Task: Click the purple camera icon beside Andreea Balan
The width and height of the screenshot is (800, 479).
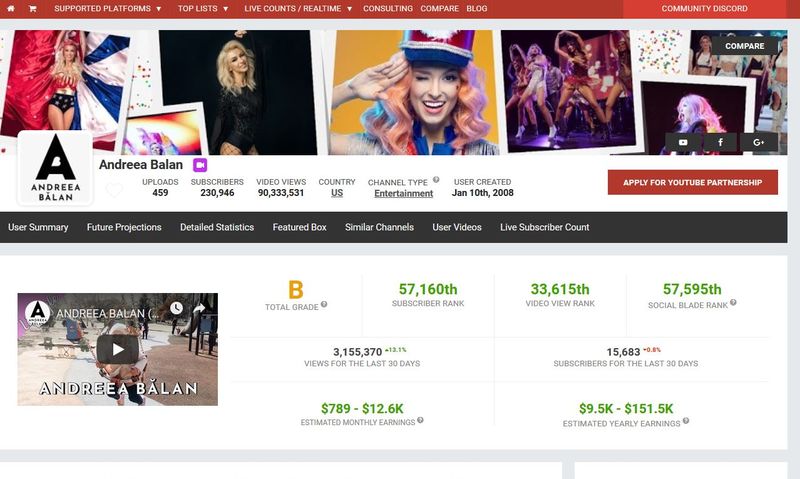Action: (x=200, y=165)
